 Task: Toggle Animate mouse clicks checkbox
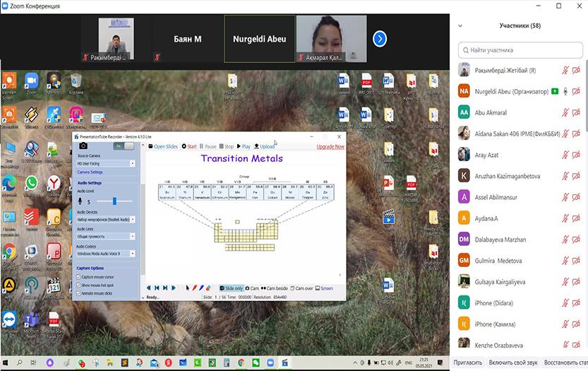(78, 293)
